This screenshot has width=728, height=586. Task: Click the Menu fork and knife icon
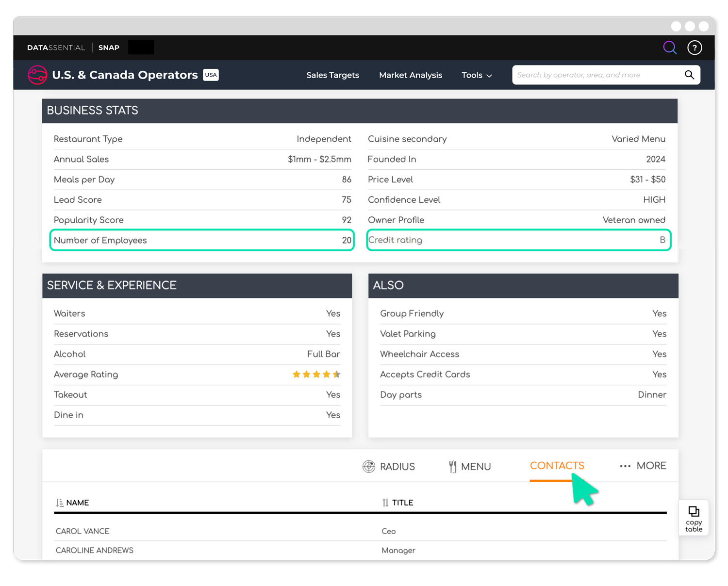click(x=452, y=467)
